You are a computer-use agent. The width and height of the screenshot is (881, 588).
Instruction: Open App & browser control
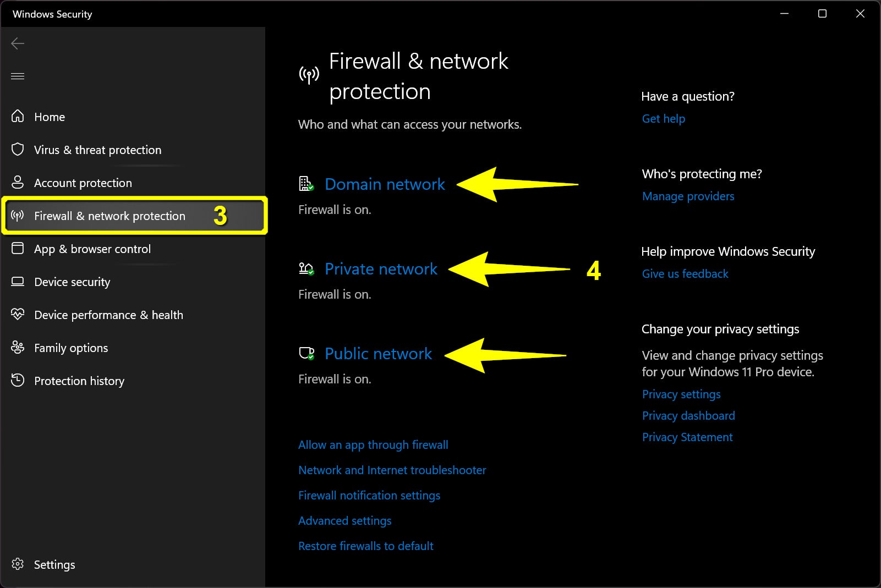pyautogui.click(x=92, y=249)
